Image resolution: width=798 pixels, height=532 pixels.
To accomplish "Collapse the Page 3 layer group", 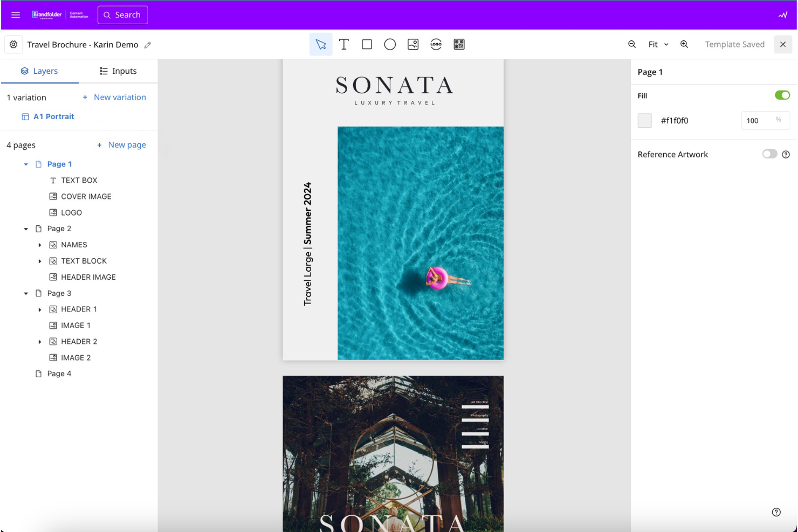I will coord(25,293).
